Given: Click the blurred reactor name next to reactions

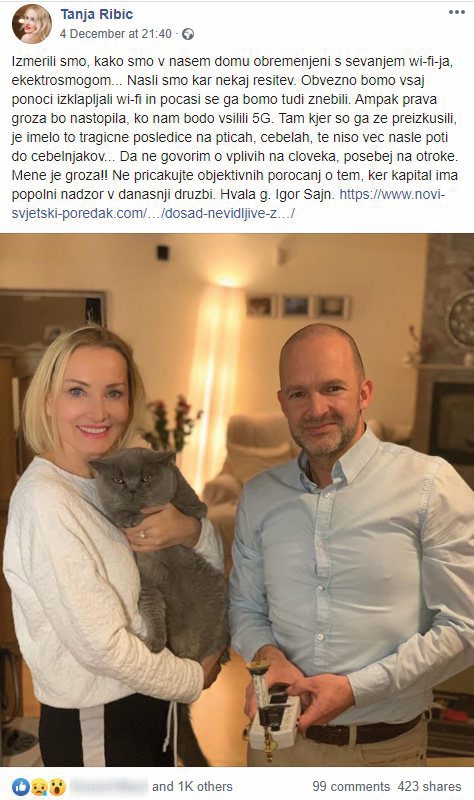Looking at the screenshot, I should pos(109,786).
